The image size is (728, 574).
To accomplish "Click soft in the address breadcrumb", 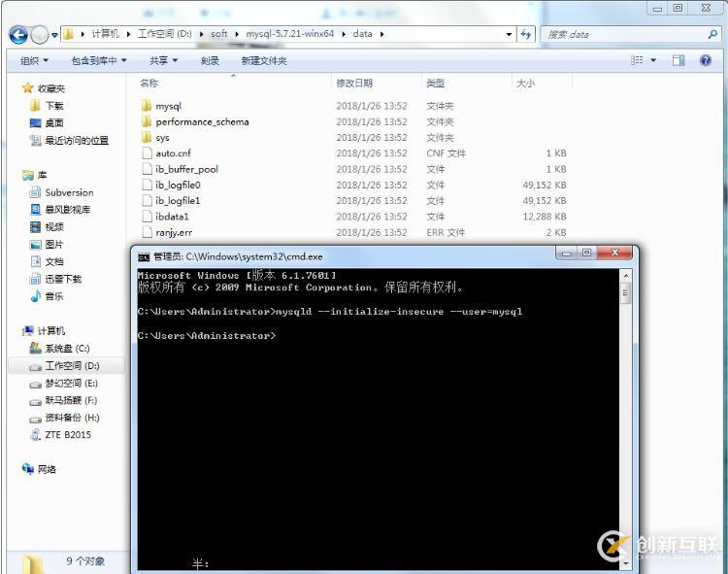I will [x=219, y=34].
